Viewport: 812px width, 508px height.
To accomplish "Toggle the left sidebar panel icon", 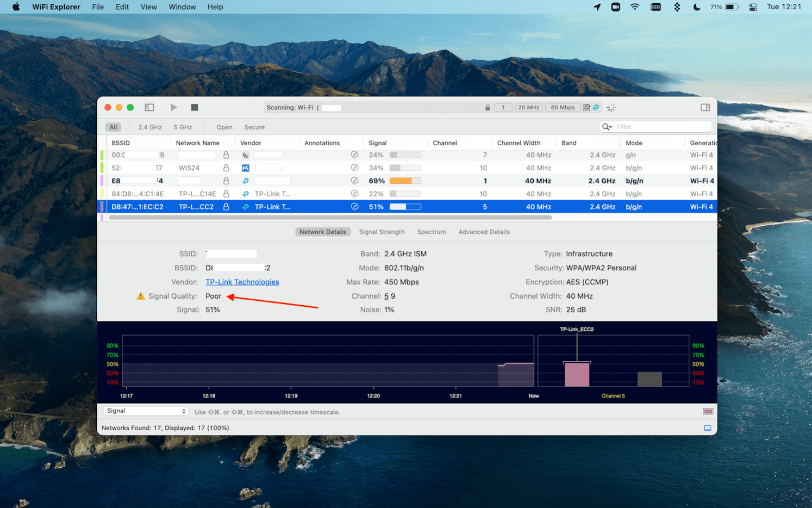I will 149,108.
